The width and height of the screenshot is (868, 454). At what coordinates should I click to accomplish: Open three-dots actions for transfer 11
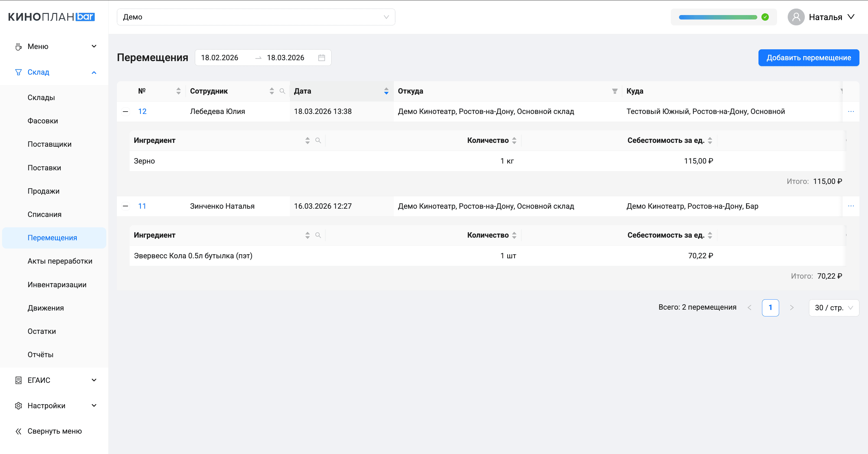[x=851, y=206]
